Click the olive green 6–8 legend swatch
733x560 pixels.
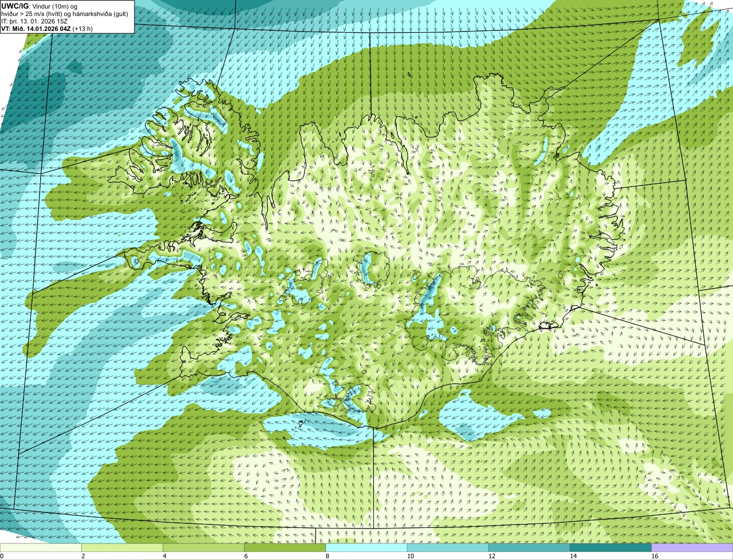(x=285, y=548)
